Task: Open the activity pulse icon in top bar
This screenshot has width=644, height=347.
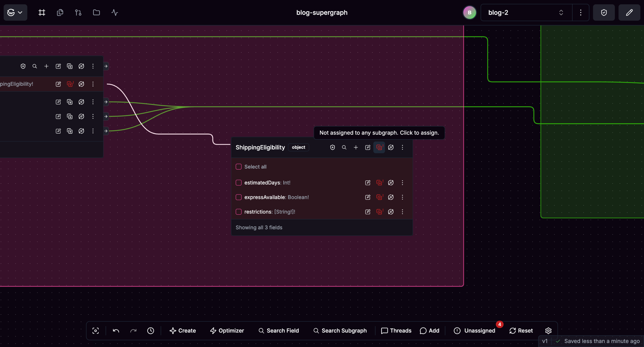Action: click(x=114, y=13)
